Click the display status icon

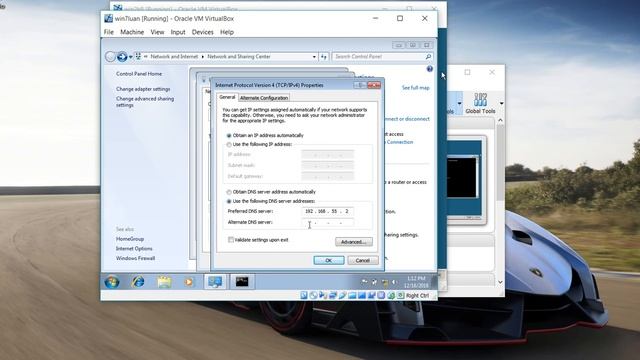[x=362, y=295]
